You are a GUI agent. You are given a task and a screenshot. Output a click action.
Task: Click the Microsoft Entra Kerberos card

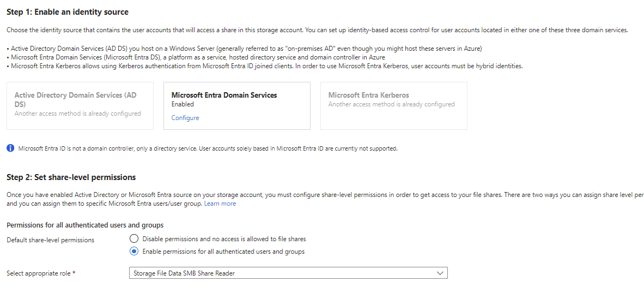(x=394, y=106)
